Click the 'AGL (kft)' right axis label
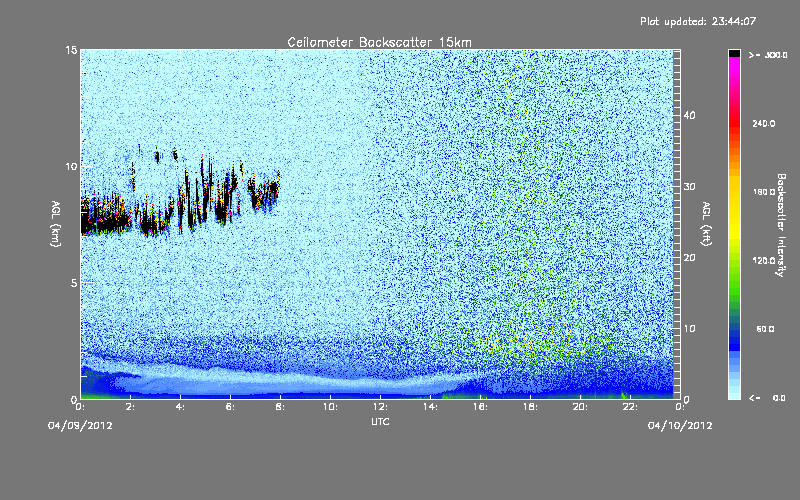 706,224
